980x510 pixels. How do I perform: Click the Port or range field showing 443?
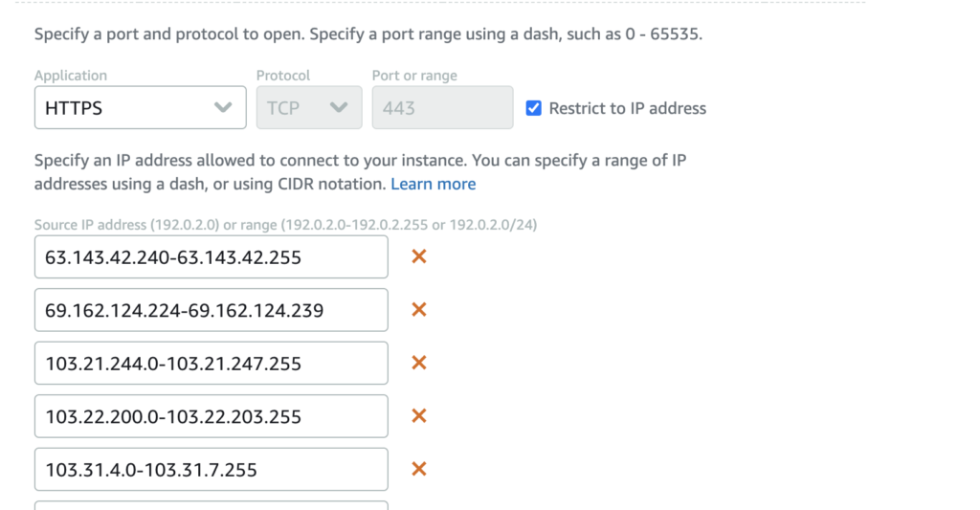(x=442, y=107)
